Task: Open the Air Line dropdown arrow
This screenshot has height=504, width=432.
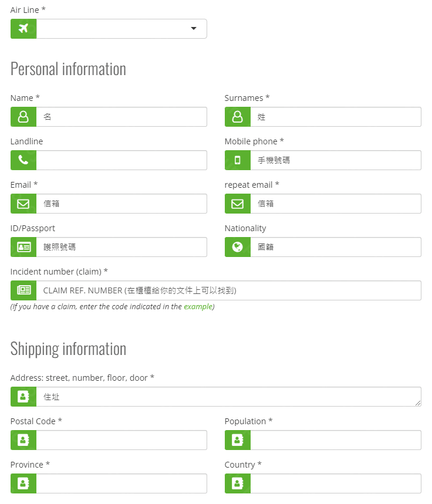Action: (x=193, y=28)
